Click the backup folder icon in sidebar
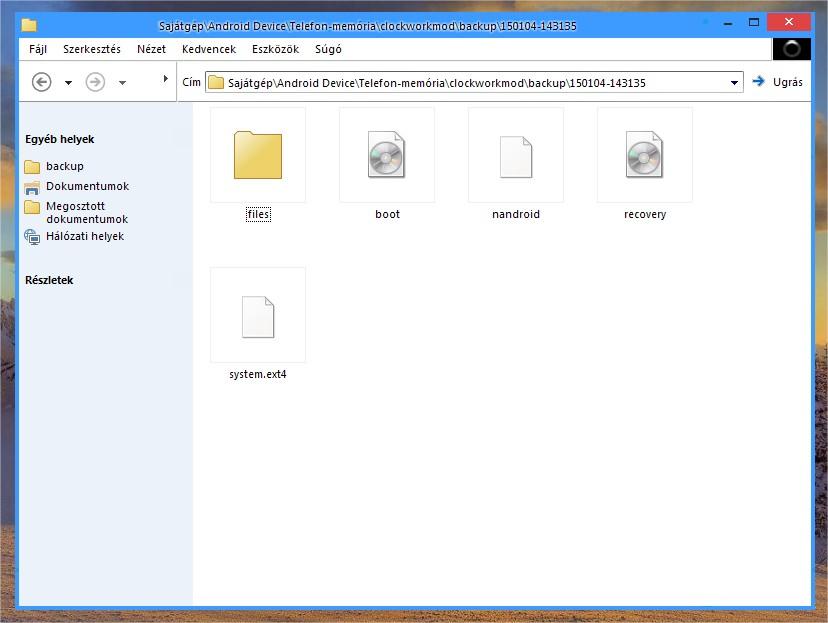The height and width of the screenshot is (623, 828). pos(32,166)
